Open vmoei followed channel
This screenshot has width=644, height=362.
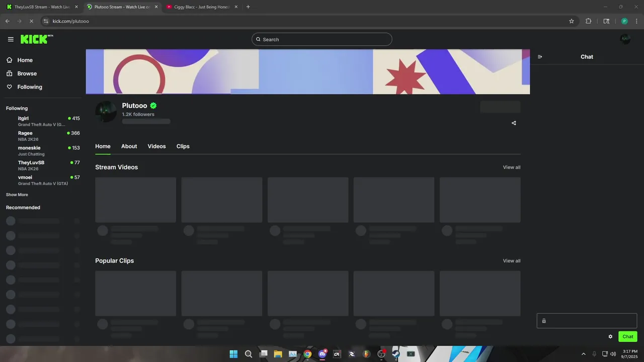click(x=43, y=180)
